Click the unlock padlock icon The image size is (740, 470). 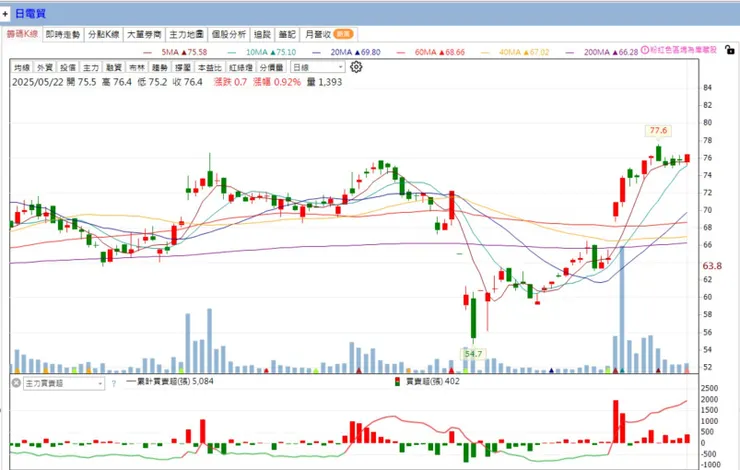click(x=729, y=50)
